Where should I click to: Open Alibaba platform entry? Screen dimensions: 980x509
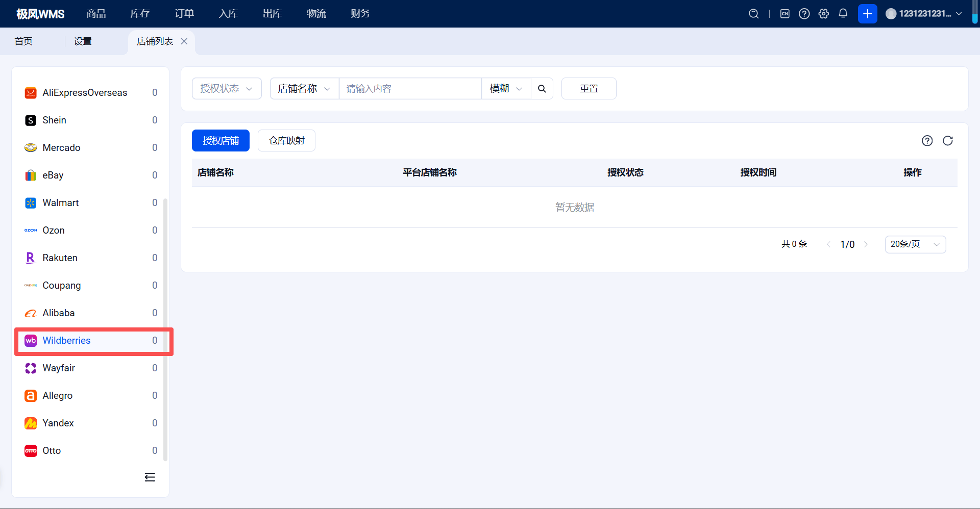pyautogui.click(x=91, y=313)
